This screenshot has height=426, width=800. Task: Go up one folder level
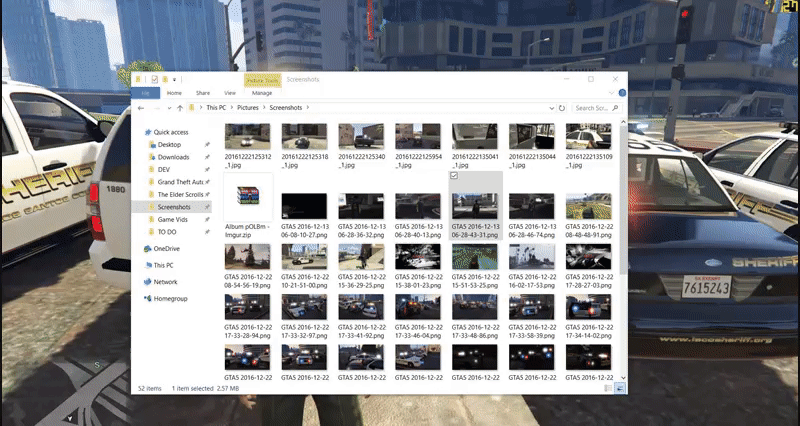coord(180,108)
